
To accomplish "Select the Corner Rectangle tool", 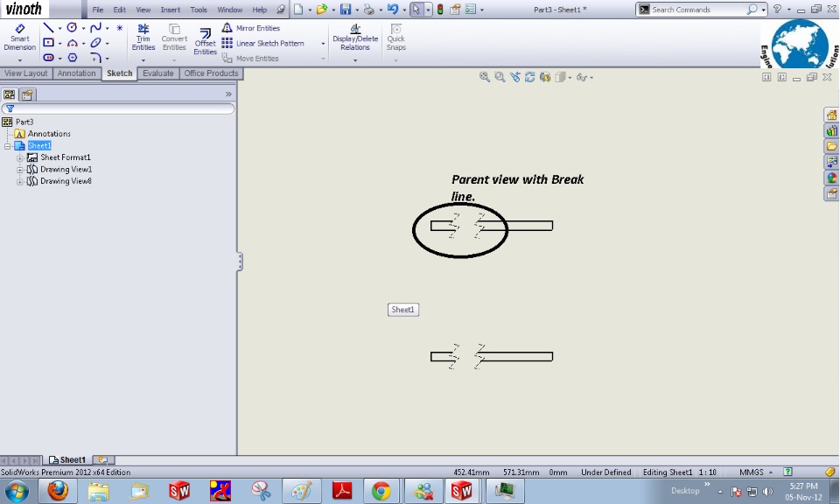I will pyautogui.click(x=48, y=43).
